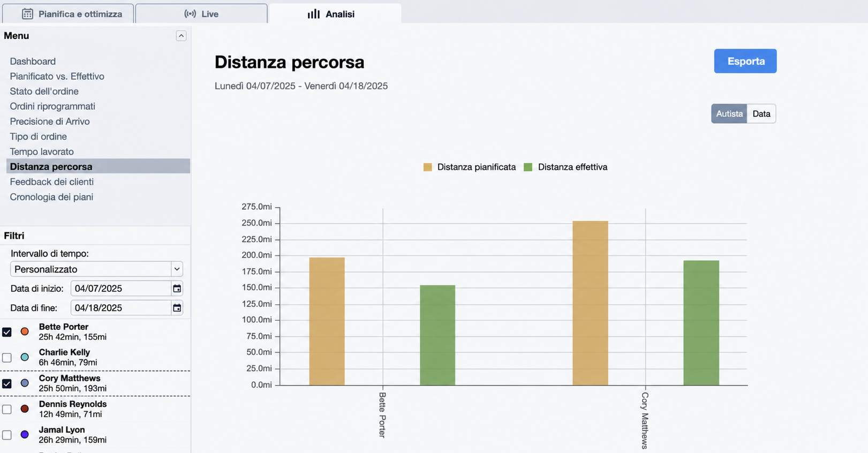Image resolution: width=868 pixels, height=453 pixels.
Task: Switch to the Pianifica e ottimizza tab
Action: click(69, 14)
